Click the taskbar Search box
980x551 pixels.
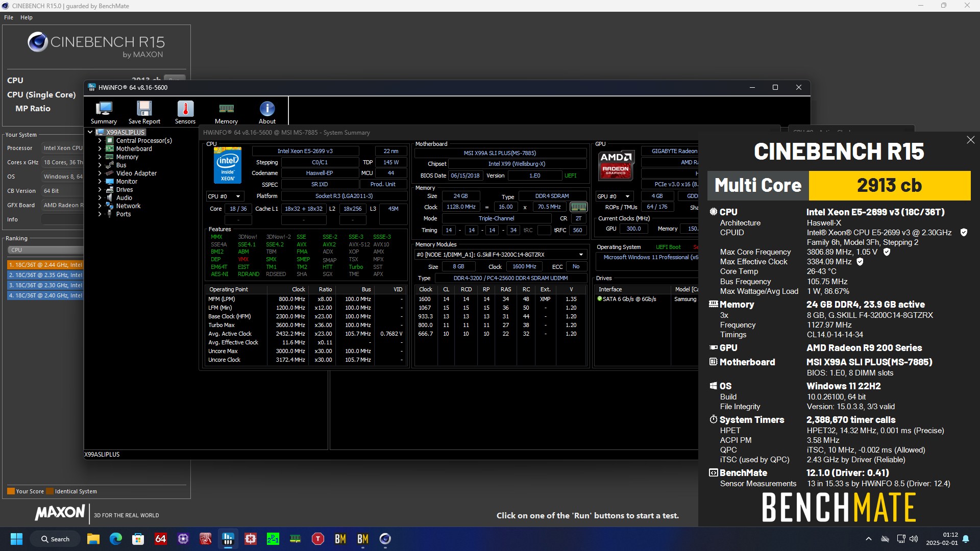[x=55, y=539]
